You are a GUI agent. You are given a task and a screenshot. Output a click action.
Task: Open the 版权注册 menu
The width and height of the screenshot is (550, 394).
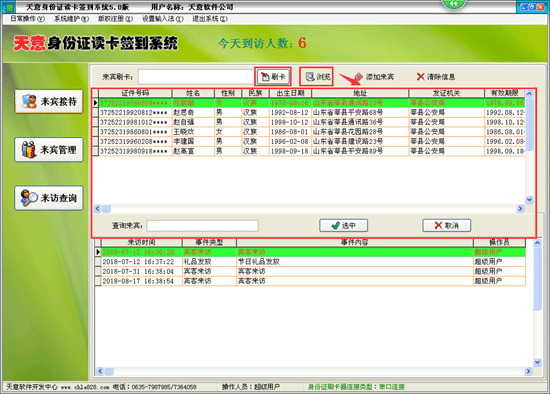tap(115, 19)
